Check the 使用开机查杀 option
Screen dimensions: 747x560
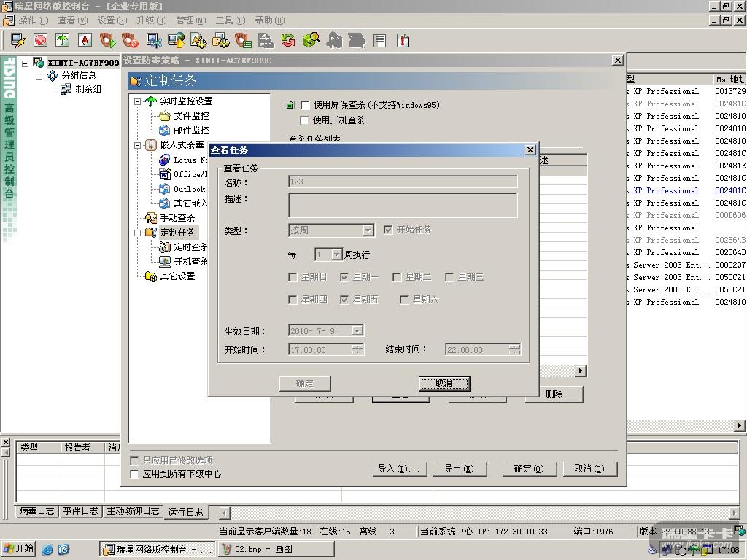click(305, 120)
